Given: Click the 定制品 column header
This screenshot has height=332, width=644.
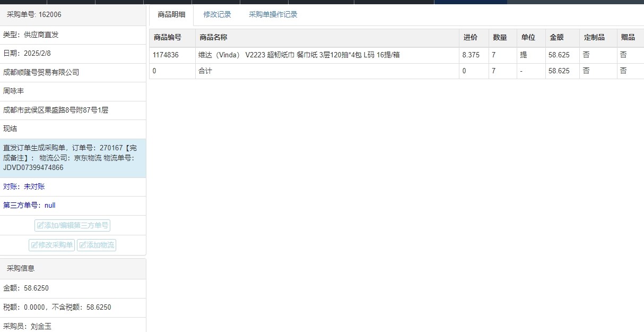Looking at the screenshot, I should (598, 38).
